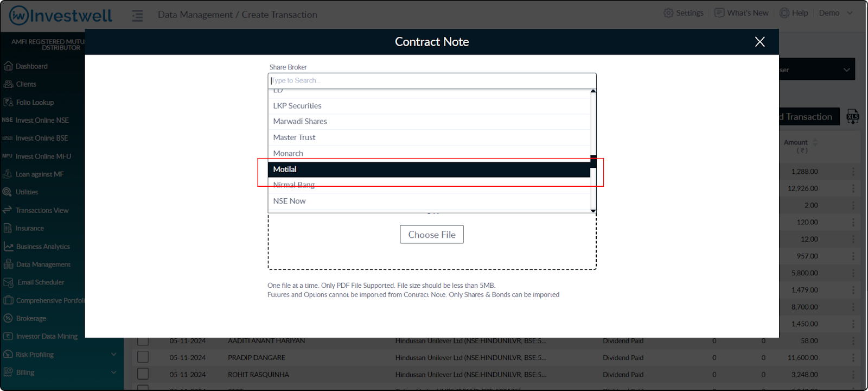Open the Email Scheduler icon
This screenshot has width=868, height=391.
point(8,282)
